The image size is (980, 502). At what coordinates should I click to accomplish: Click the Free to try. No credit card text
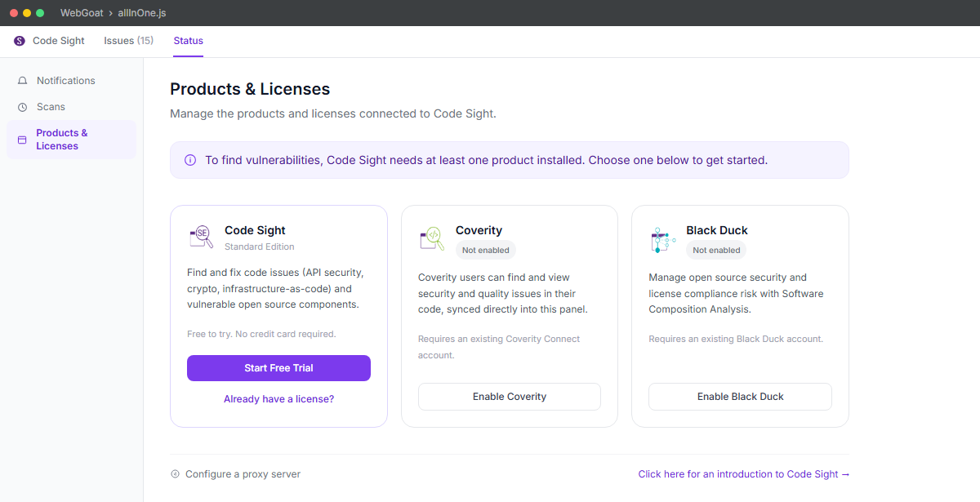[261, 334]
